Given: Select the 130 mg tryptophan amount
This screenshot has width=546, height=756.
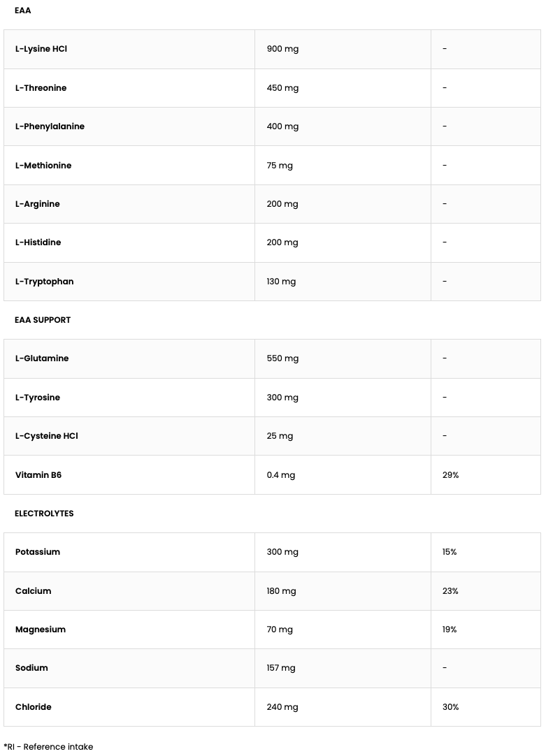Looking at the screenshot, I should tap(281, 282).
